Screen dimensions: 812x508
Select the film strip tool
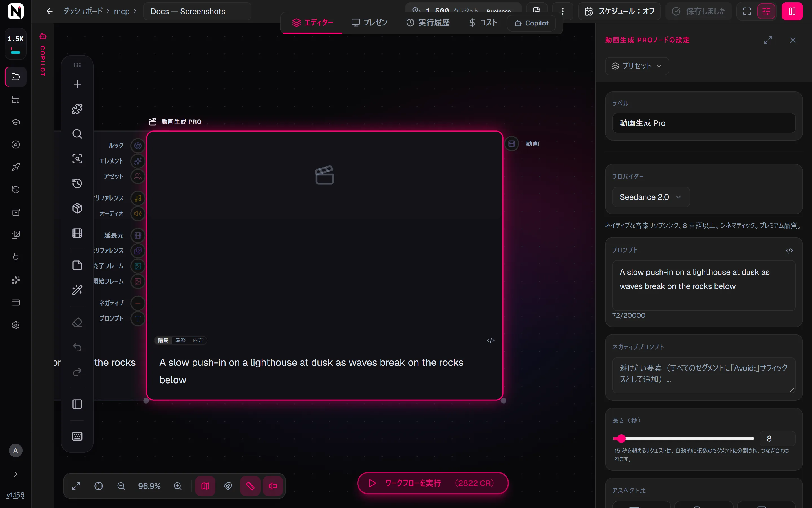(77, 233)
